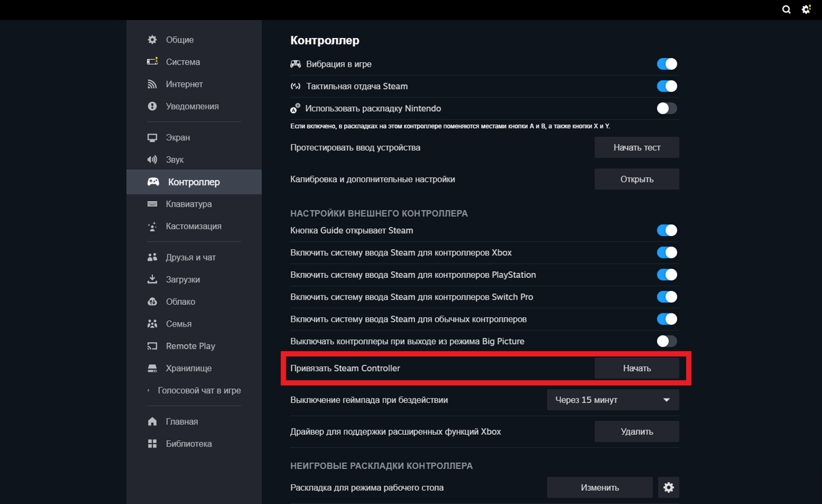Open the settings gear with notification badge
822x504 pixels.
tap(806, 9)
